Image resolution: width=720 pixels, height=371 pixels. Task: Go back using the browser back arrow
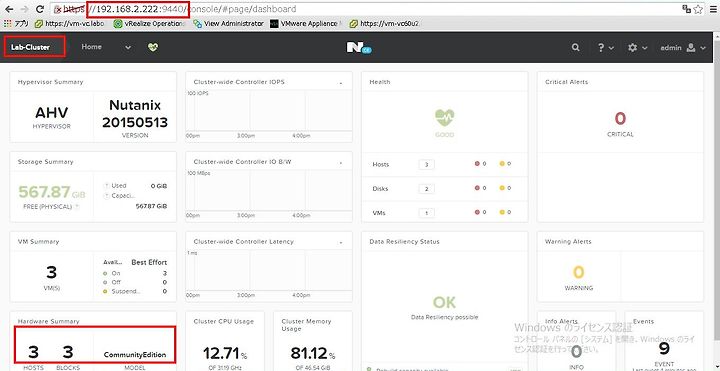pos(9,9)
